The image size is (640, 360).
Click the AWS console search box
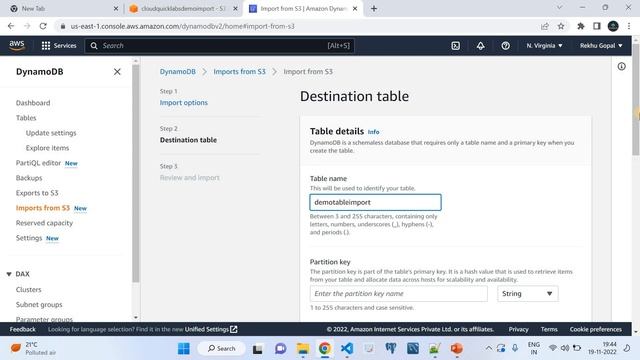tap(220, 46)
